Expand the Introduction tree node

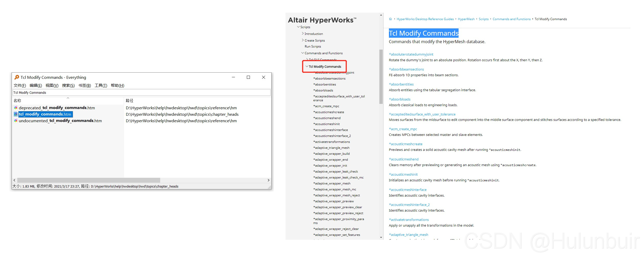click(x=303, y=34)
